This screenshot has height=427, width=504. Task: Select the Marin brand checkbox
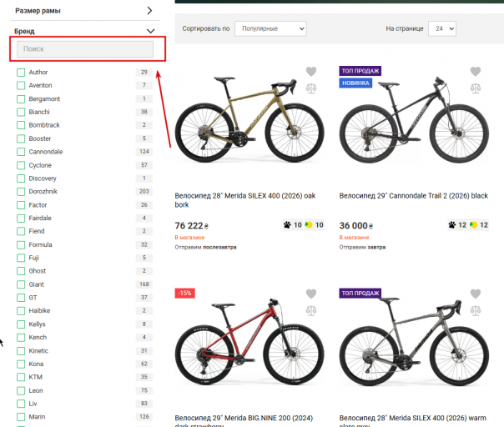click(x=21, y=417)
